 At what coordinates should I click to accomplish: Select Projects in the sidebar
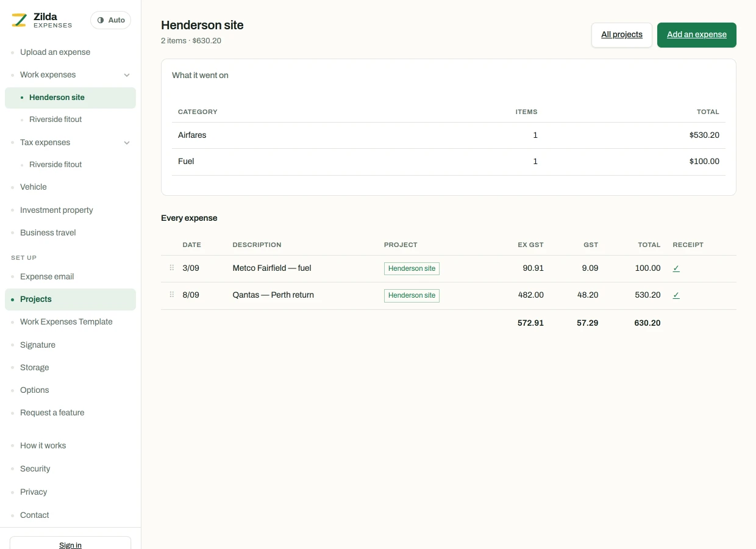click(70, 300)
